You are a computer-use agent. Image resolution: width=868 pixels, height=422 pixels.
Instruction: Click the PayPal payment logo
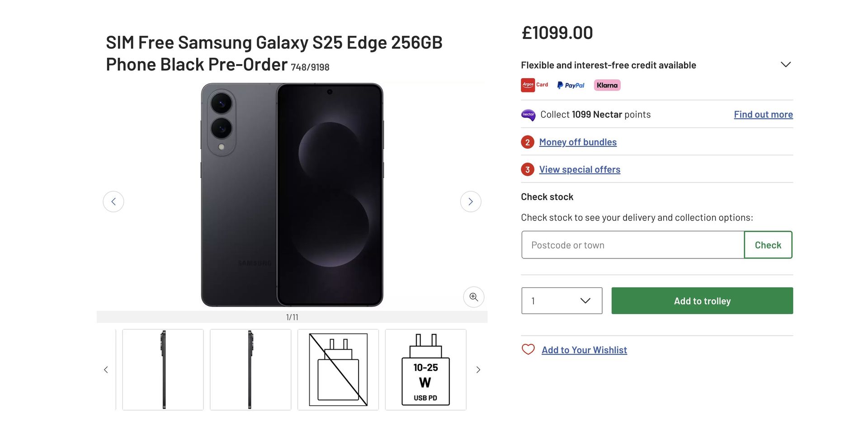pos(571,85)
